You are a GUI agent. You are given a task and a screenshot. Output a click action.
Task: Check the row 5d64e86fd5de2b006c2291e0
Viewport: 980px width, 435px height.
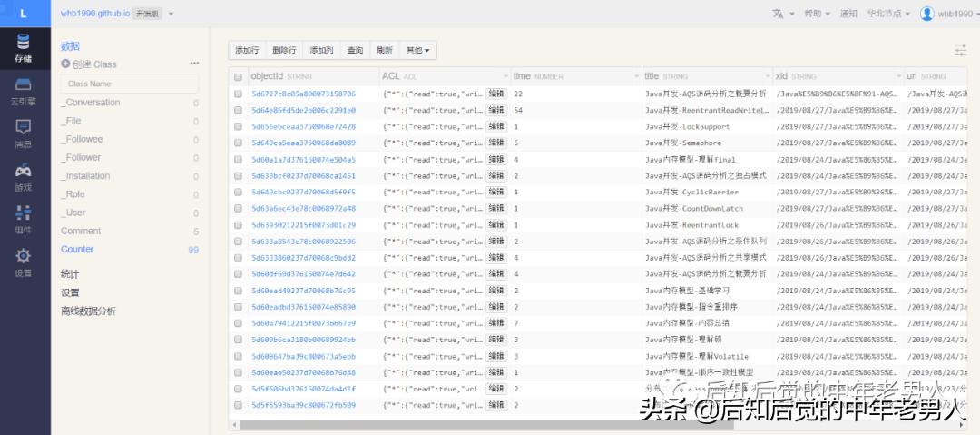point(238,110)
